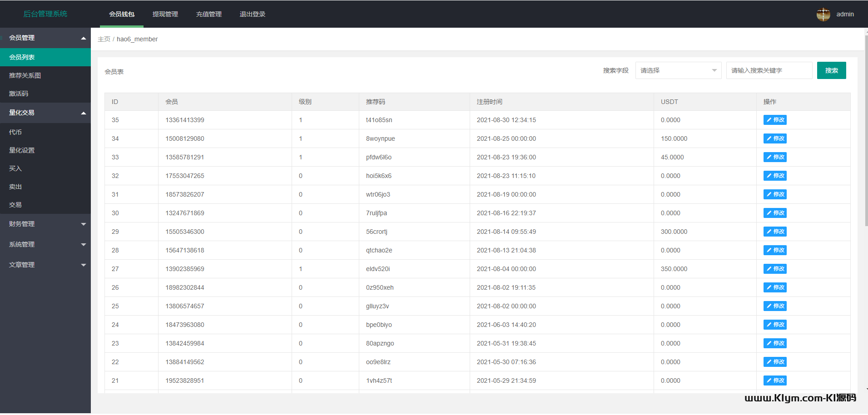Image resolution: width=868 pixels, height=415 pixels.
Task: Click the edit button for member ID 29
Action: [x=774, y=232]
